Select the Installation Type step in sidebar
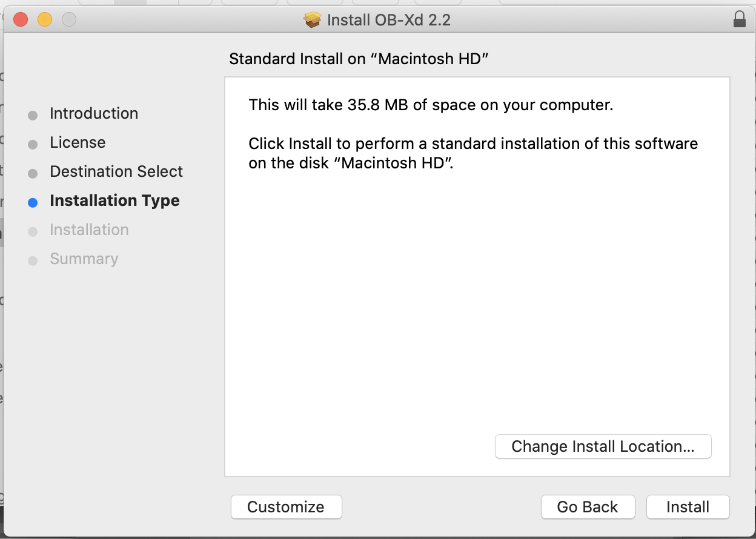Viewport: 756px width, 539px height. (114, 200)
